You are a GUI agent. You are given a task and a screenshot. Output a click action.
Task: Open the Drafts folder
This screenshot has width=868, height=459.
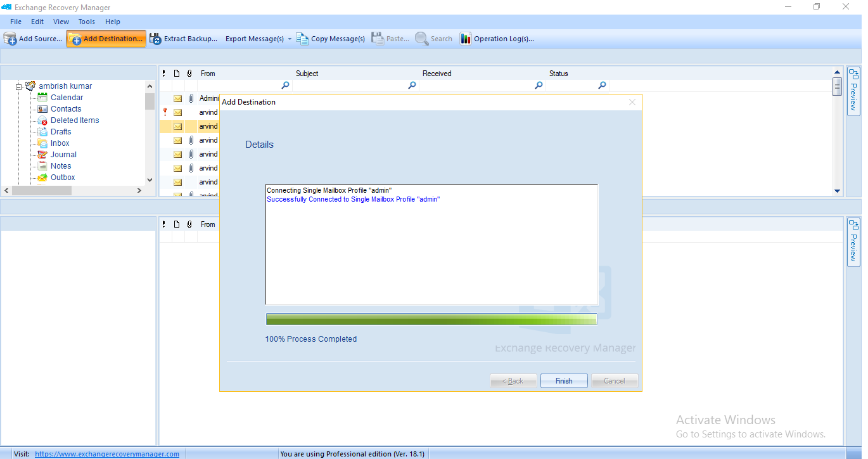(x=61, y=132)
